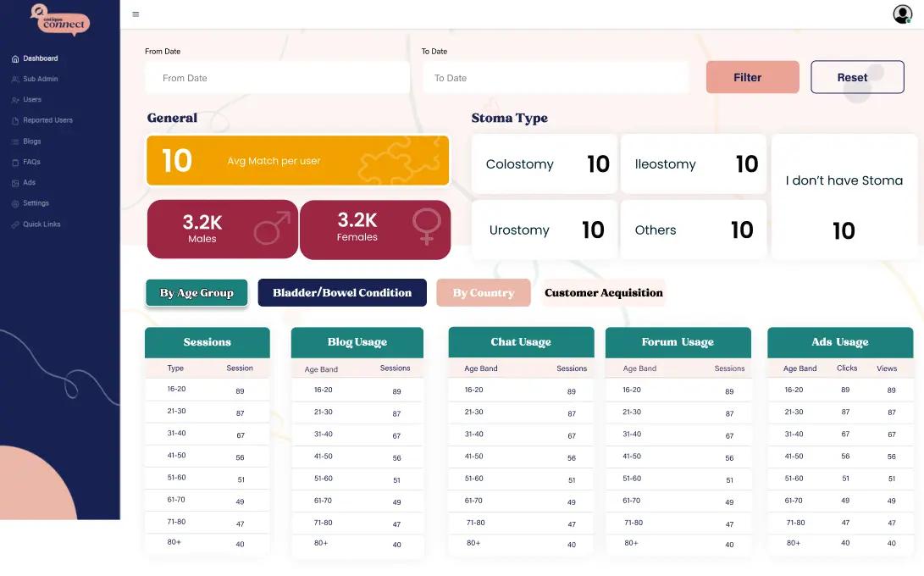Image resolution: width=924 pixels, height=576 pixels.
Task: Open Users in the sidebar menu
Action: coord(32,100)
